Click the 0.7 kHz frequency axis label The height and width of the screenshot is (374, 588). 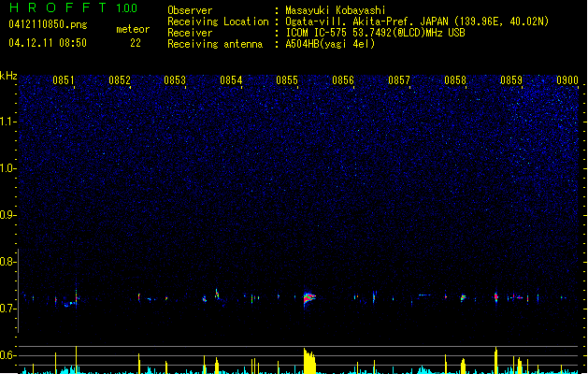pyautogui.click(x=7, y=309)
